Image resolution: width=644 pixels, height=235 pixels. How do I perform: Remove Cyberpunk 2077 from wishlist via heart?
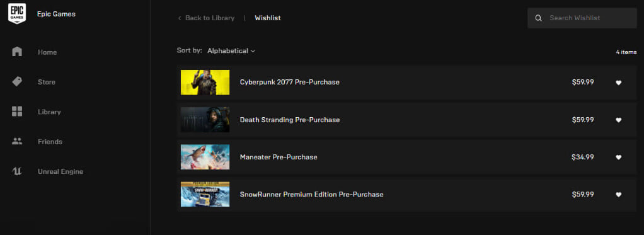(619, 83)
